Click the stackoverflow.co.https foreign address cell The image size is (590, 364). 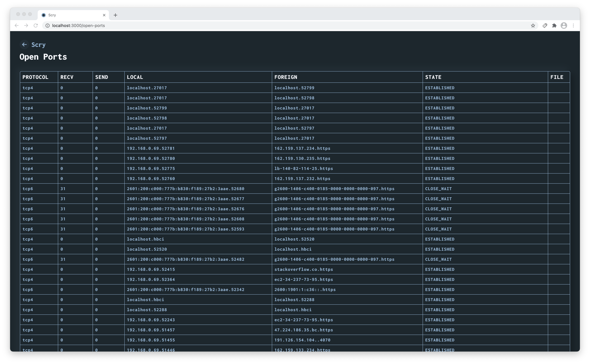[303, 269]
